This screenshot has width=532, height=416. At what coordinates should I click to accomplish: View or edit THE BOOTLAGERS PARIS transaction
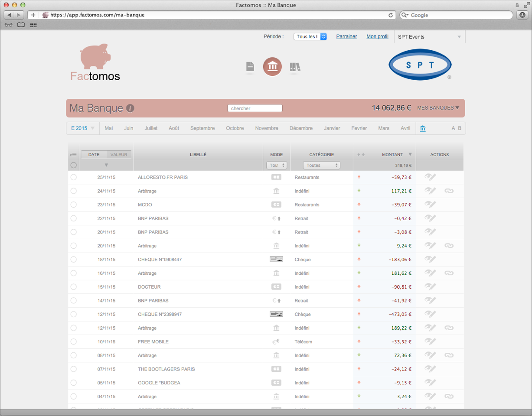[x=430, y=369]
